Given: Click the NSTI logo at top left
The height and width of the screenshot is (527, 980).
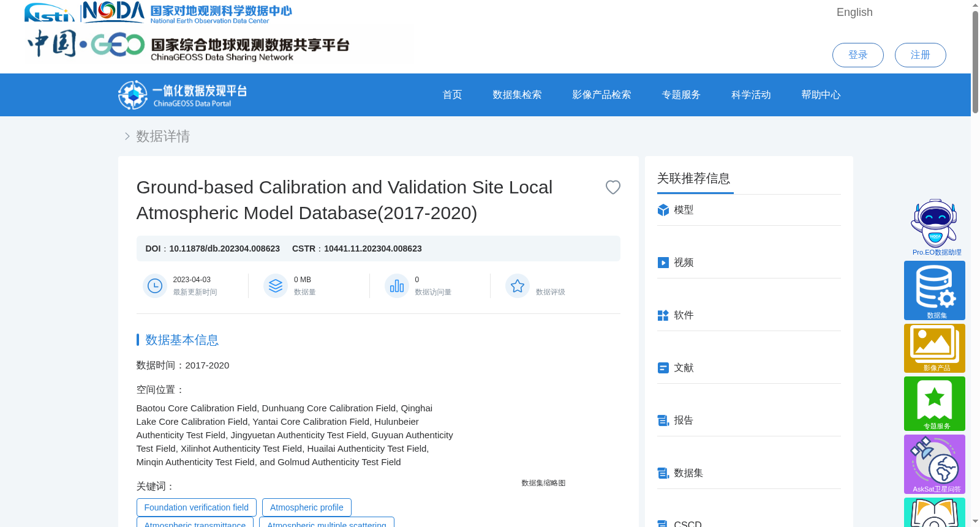Looking at the screenshot, I should point(49,12).
